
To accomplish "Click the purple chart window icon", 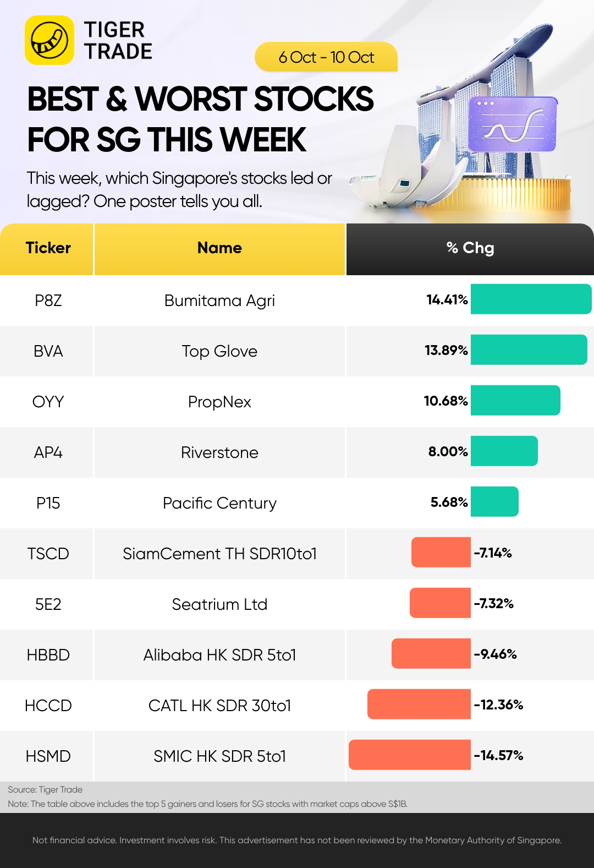I will click(x=513, y=124).
